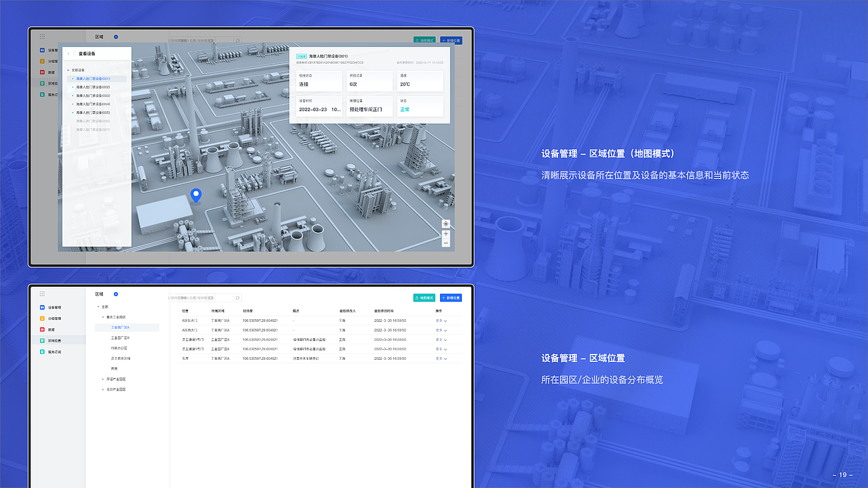Click the blue location pin on map
Image resolution: width=868 pixels, height=488 pixels.
point(196,196)
